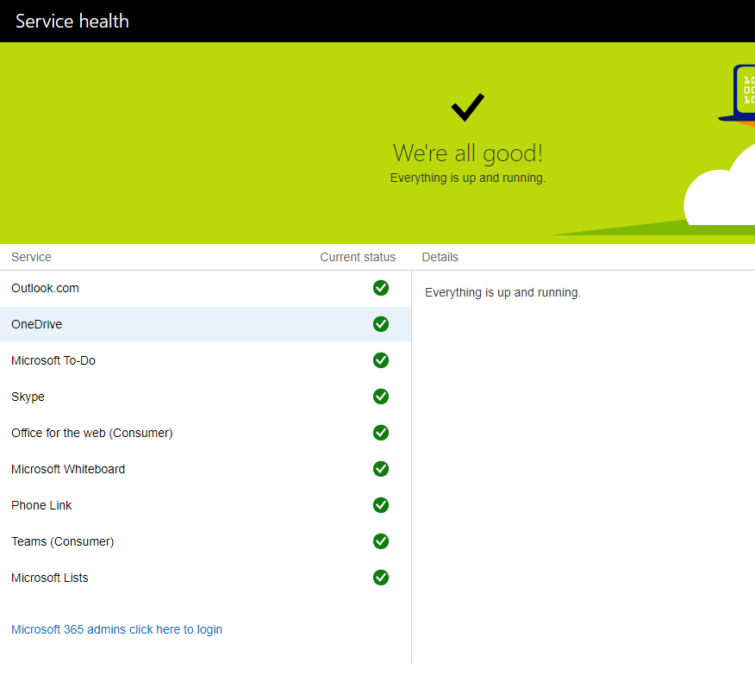
Task: Click the details text 'Everything is up and running.' in the Details pane
Action: pyautogui.click(x=502, y=293)
